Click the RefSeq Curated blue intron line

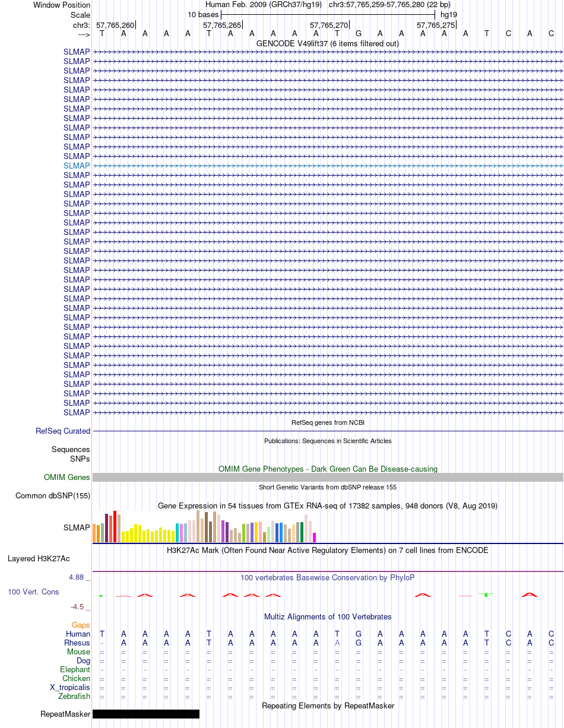[328, 431]
